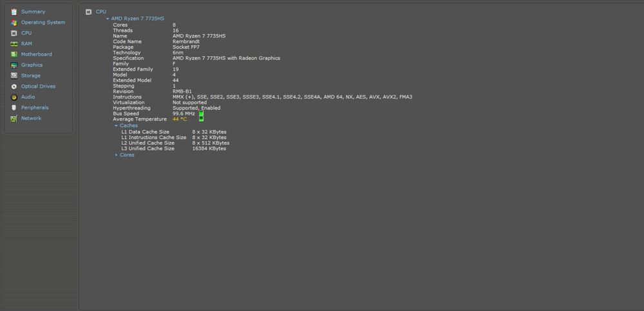The height and width of the screenshot is (311, 644).
Task: Click the Summary sidebar icon
Action: [14, 12]
